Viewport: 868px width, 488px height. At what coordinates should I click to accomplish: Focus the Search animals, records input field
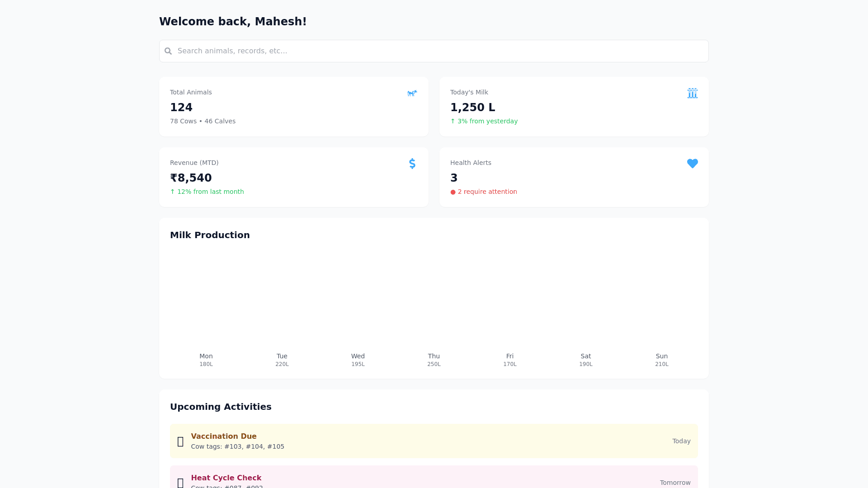tap(434, 51)
